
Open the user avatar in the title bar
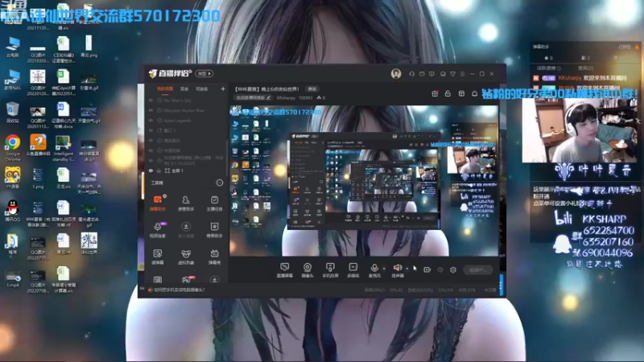pos(396,73)
